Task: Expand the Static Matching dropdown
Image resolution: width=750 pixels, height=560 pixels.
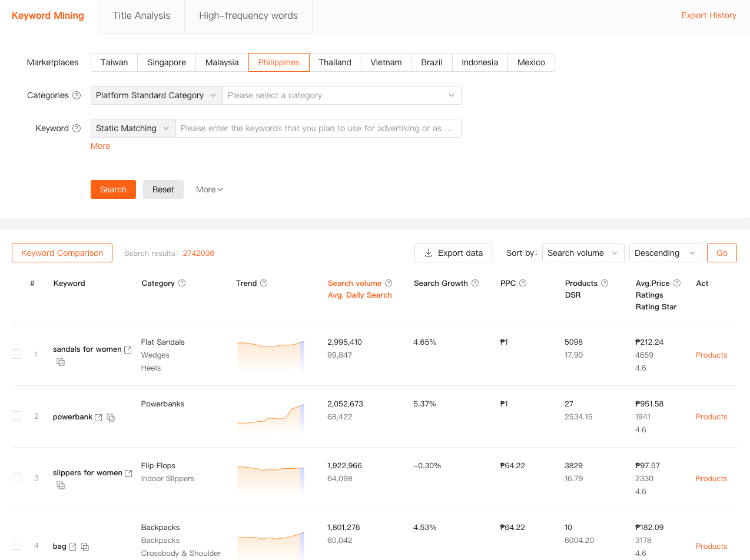Action: 133,128
